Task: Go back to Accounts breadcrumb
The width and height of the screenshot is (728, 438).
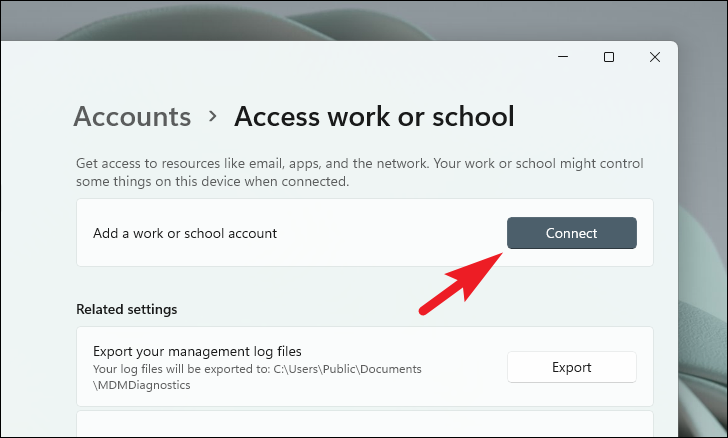Action: (132, 116)
